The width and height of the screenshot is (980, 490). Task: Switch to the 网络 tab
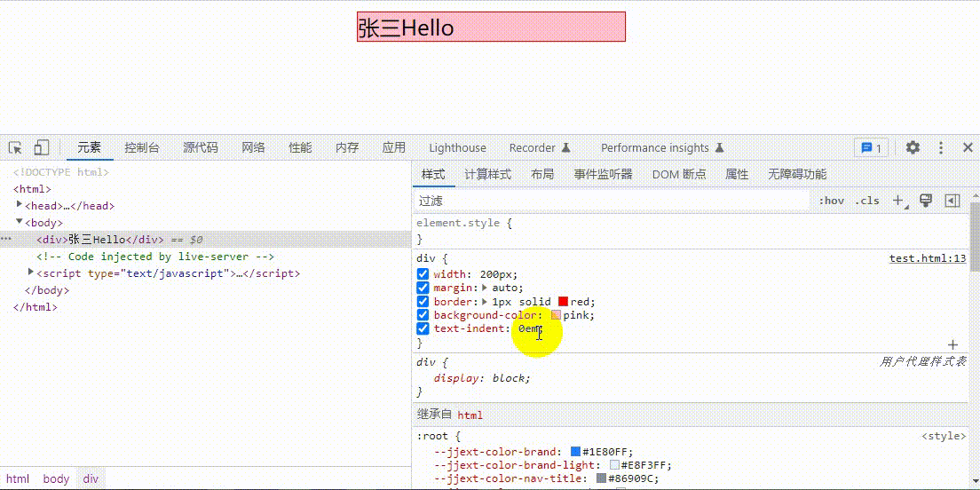[x=253, y=148]
